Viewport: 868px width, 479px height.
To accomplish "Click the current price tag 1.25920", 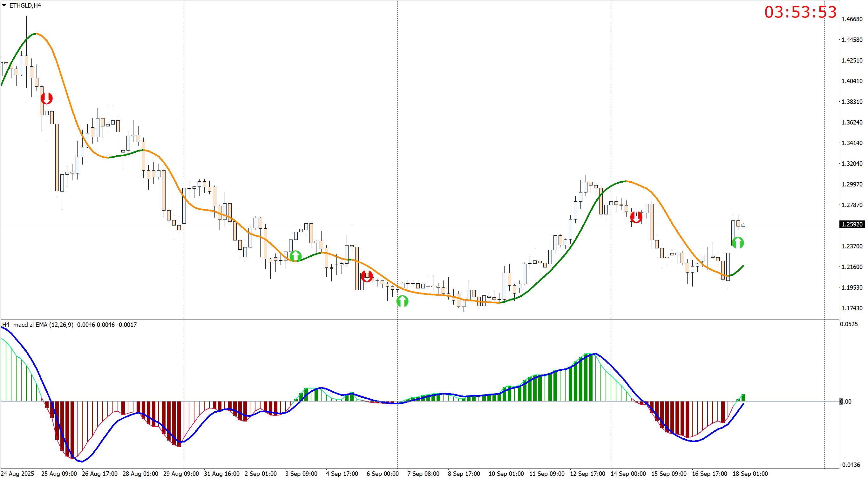I will click(x=852, y=224).
